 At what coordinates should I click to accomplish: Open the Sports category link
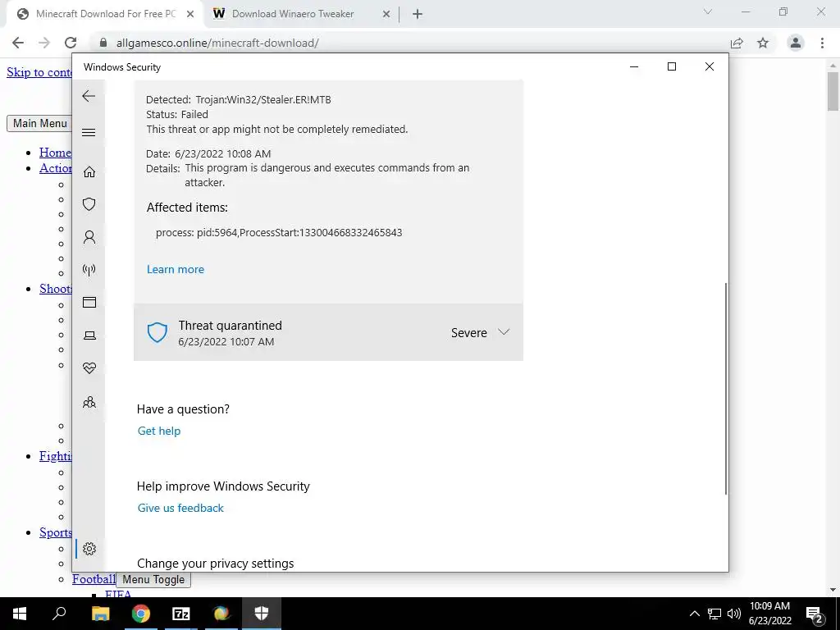55,532
